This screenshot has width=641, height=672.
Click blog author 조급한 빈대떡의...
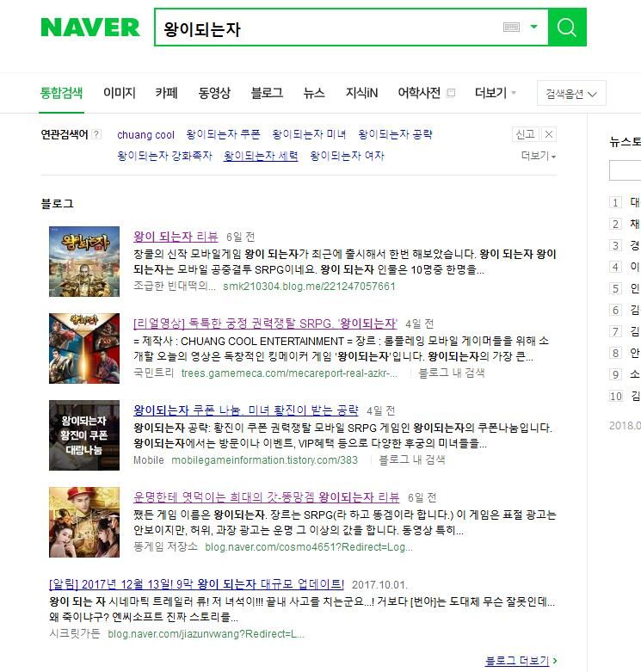pos(175,286)
